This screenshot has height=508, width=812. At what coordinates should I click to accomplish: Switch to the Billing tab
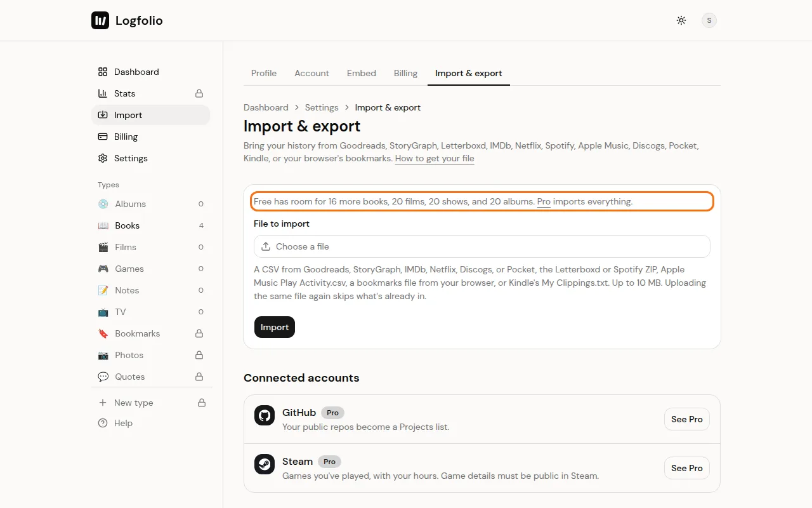(405, 73)
